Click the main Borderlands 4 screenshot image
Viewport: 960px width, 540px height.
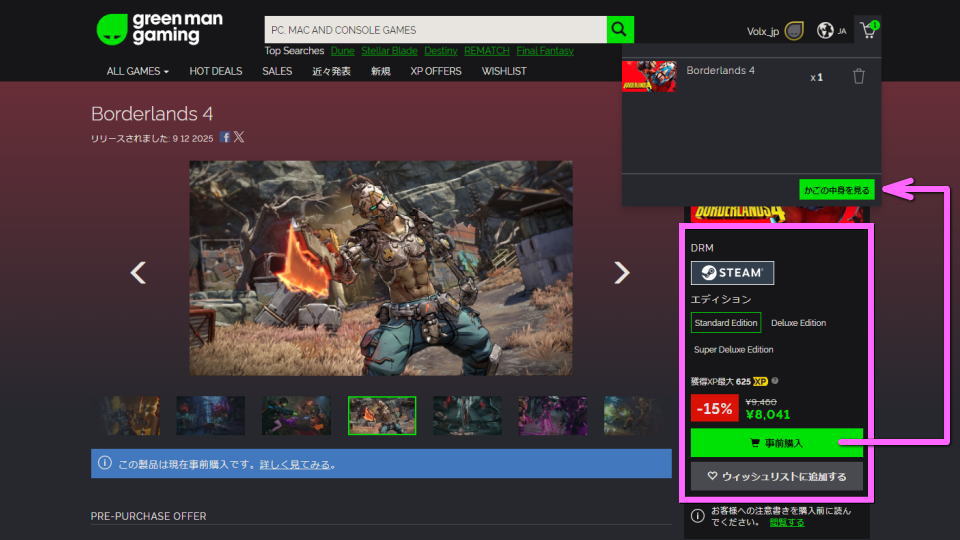click(x=381, y=268)
